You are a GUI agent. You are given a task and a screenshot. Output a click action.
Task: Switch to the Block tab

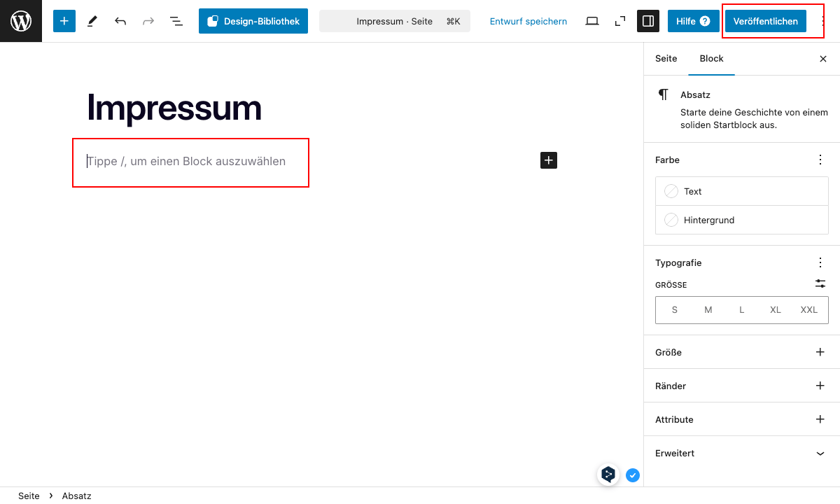pyautogui.click(x=711, y=59)
